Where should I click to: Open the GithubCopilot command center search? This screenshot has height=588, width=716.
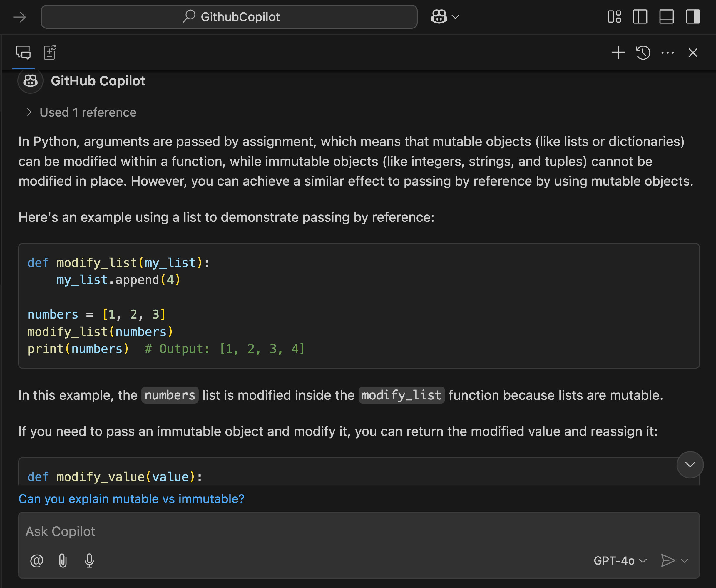point(229,17)
